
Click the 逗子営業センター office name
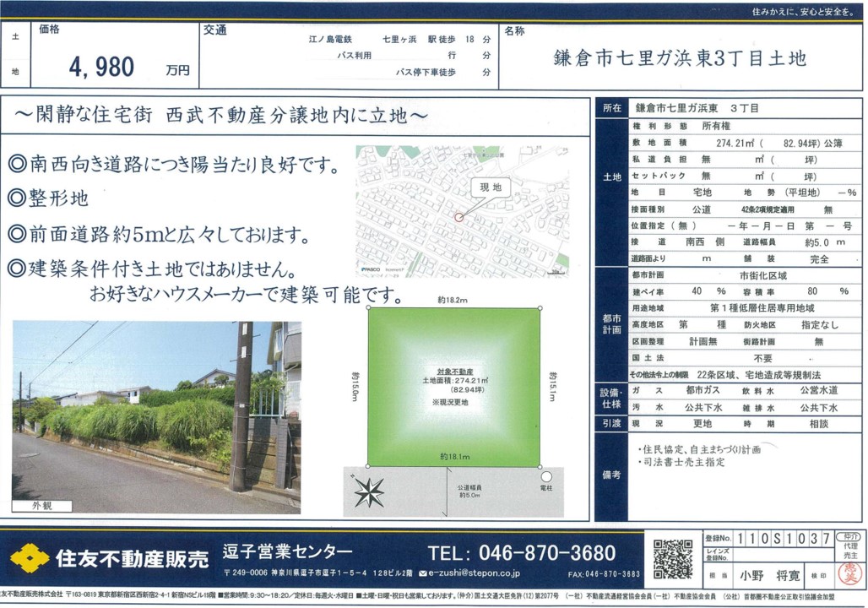[288, 551]
